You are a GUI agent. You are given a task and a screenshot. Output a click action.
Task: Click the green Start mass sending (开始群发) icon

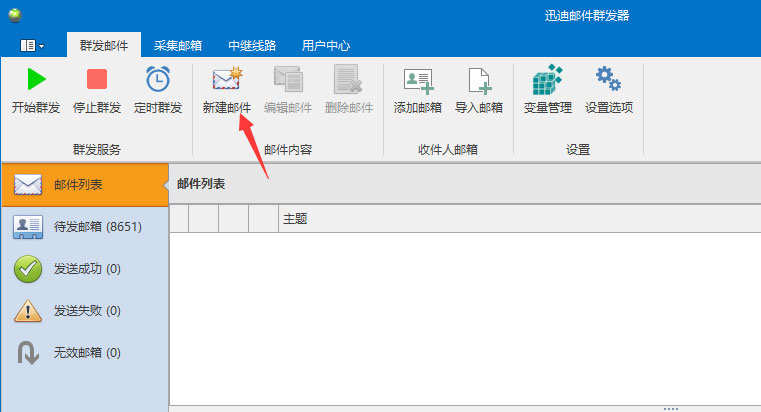pyautogui.click(x=36, y=79)
